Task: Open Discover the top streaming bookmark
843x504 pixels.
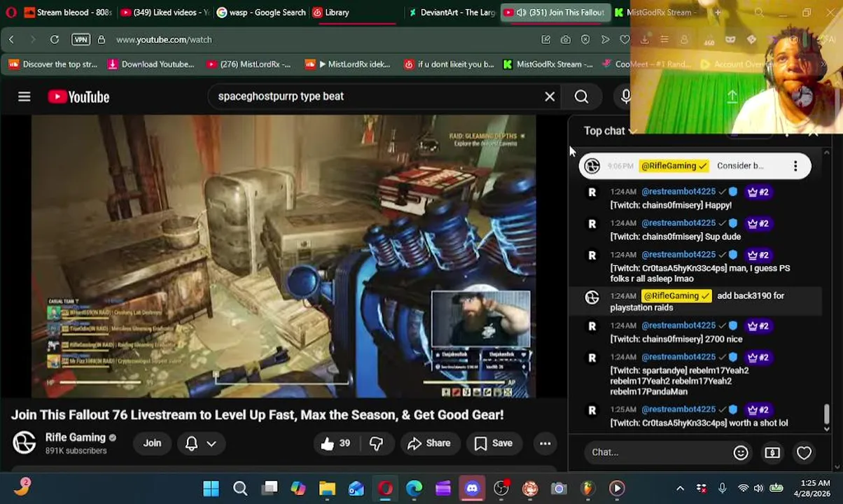Action: pos(53,64)
